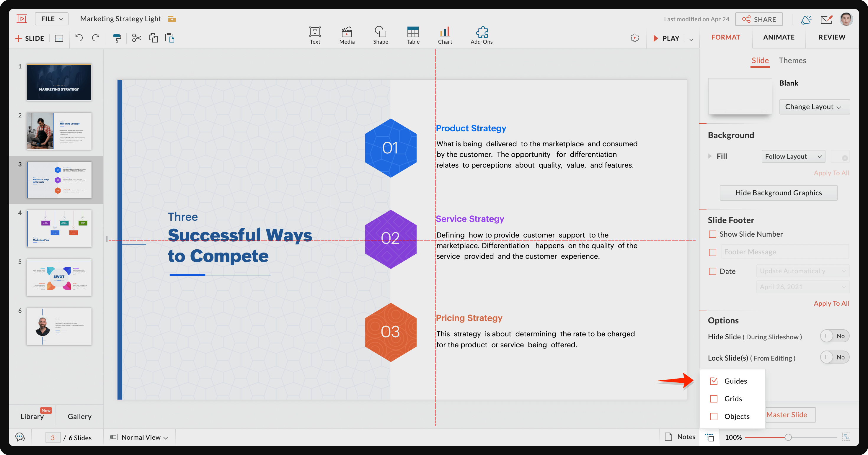Enable the Grids checkbox

714,399
